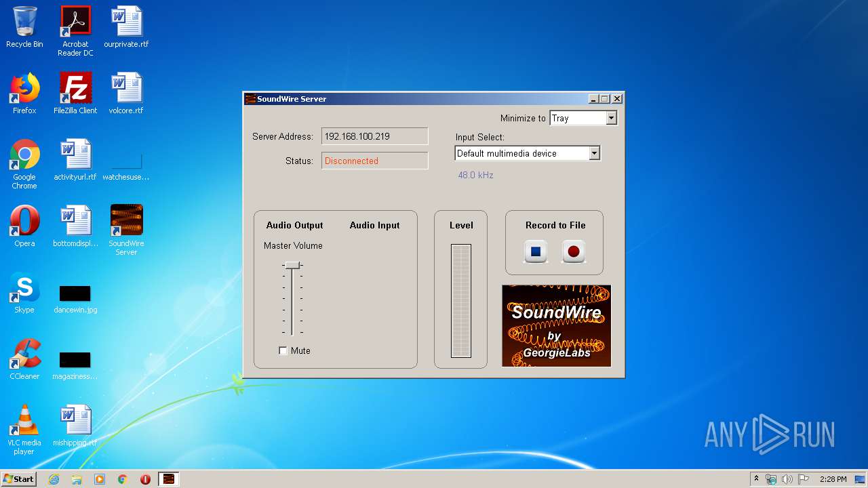Click the Record to File label

click(x=555, y=225)
